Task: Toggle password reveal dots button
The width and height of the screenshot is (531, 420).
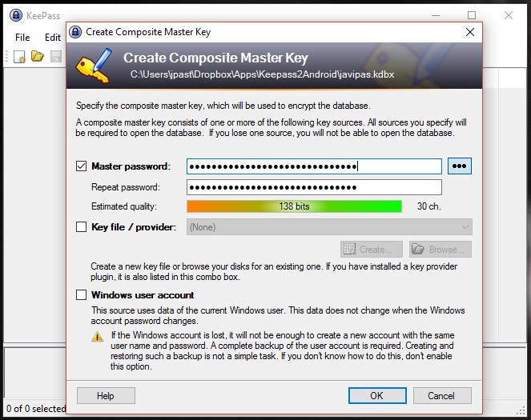Action: point(460,166)
